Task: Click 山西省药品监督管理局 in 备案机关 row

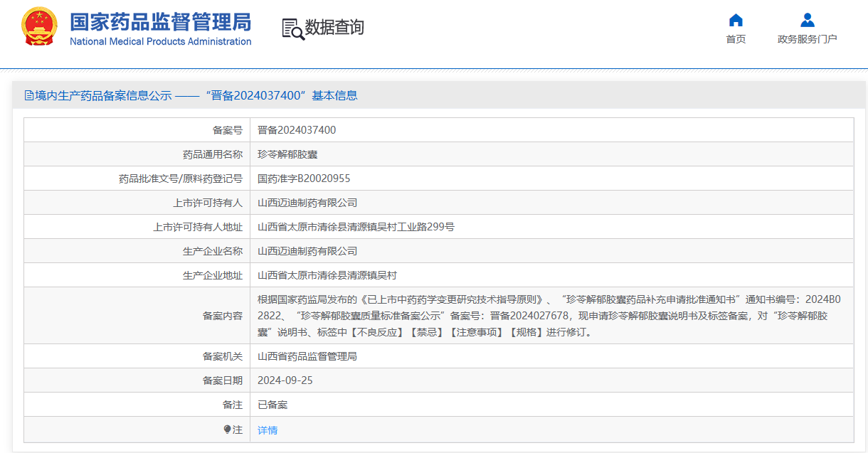Action: coord(307,356)
